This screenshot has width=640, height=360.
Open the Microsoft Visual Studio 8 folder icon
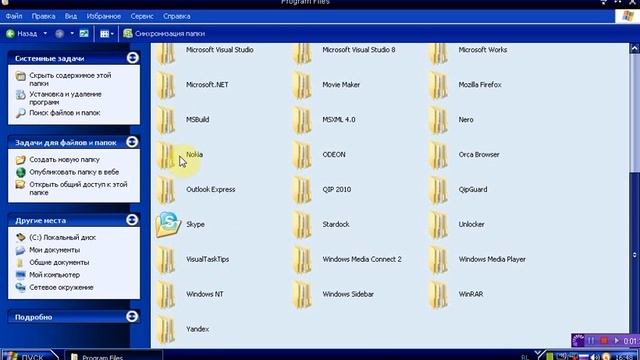[302, 53]
